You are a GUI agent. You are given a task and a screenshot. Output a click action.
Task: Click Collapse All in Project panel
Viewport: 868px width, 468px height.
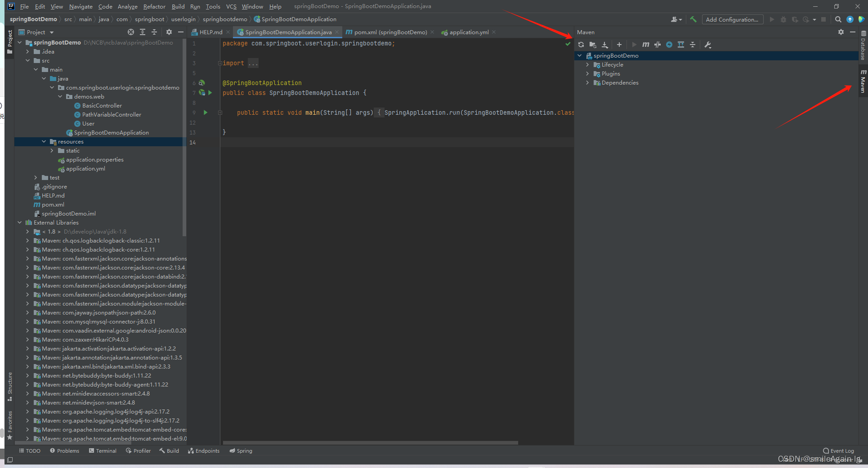click(x=154, y=32)
